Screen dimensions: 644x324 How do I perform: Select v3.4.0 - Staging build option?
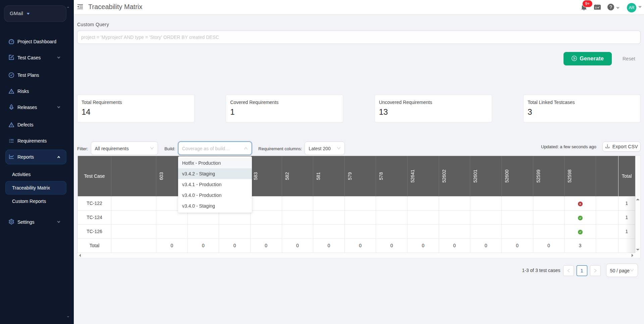(x=215, y=206)
